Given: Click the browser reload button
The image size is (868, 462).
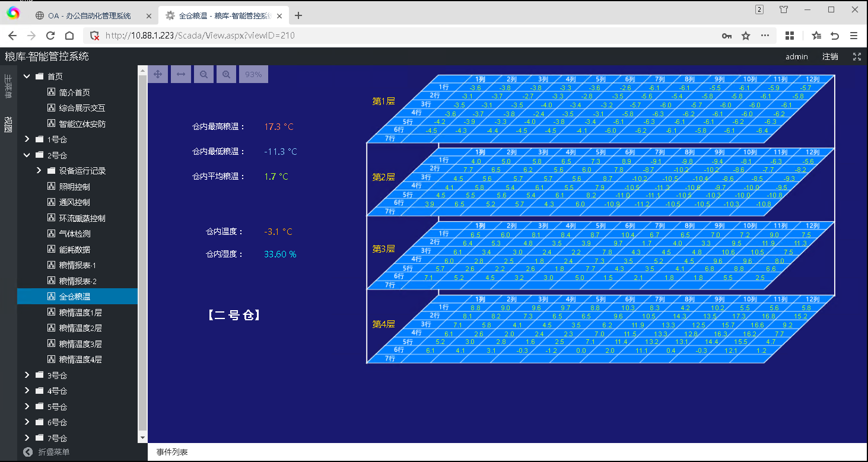Looking at the screenshot, I should (x=50, y=36).
